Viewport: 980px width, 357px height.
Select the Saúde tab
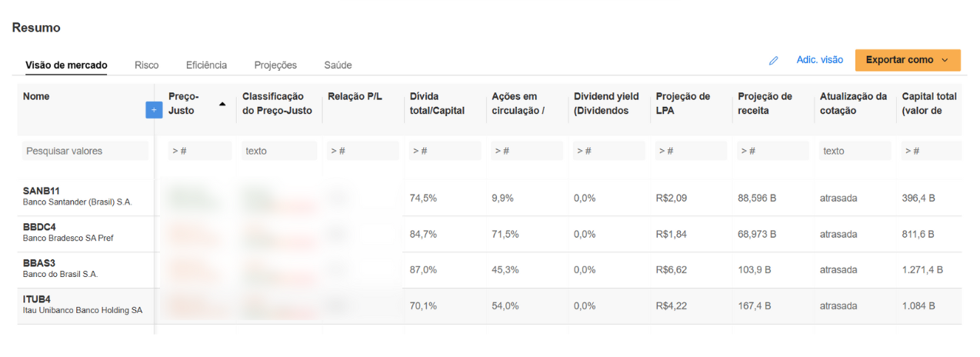click(x=338, y=65)
